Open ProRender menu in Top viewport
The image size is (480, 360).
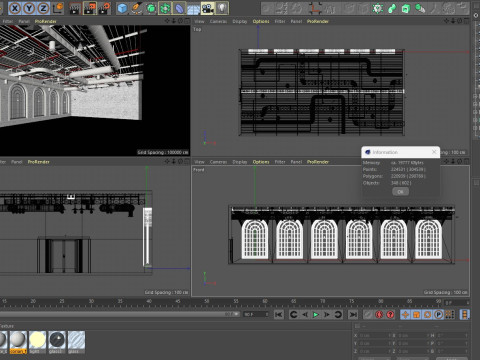(318, 21)
